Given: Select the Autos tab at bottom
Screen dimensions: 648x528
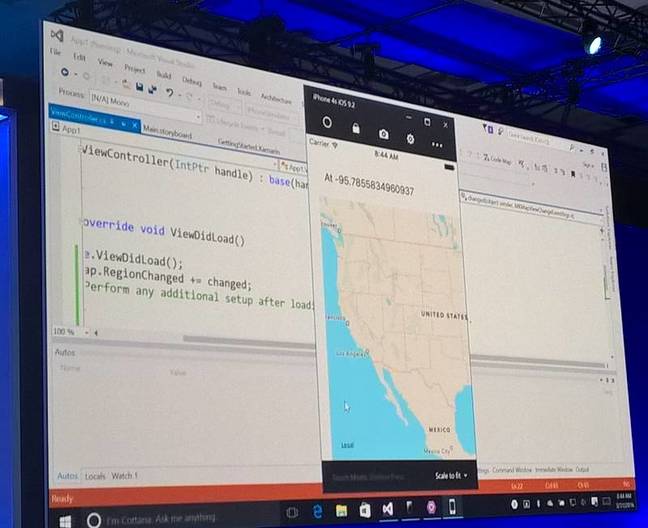Looking at the screenshot, I should click(67, 476).
